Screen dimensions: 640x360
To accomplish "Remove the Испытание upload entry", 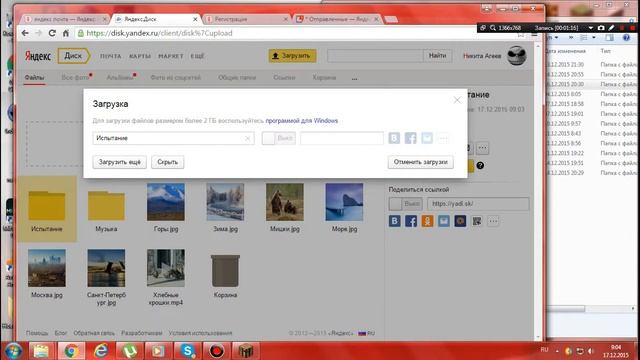I will pyautogui.click(x=247, y=138).
